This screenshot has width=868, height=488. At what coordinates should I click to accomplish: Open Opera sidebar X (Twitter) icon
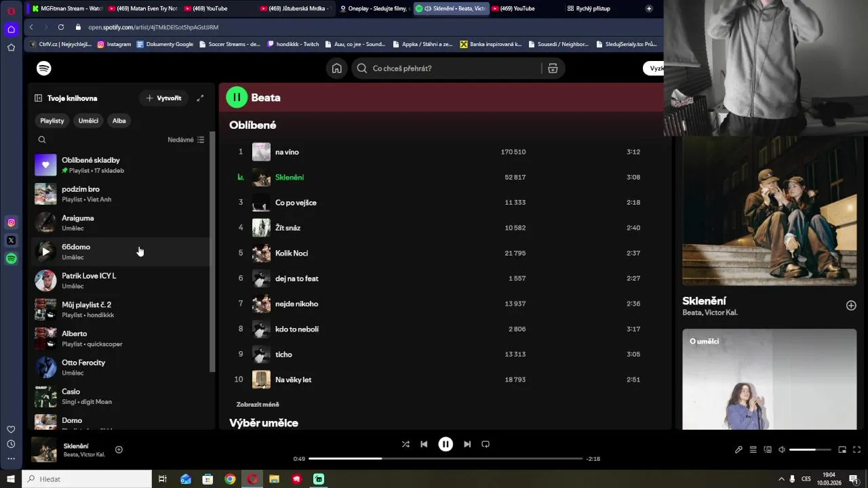11,240
